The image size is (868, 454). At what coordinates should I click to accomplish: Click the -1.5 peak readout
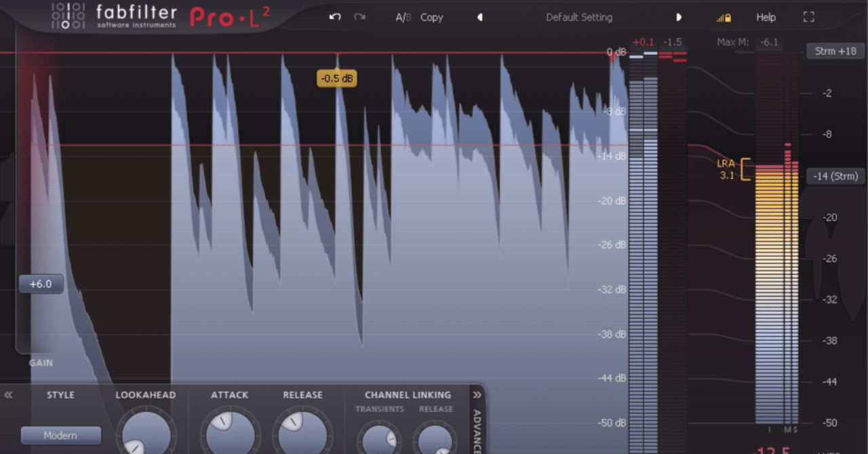click(x=672, y=42)
